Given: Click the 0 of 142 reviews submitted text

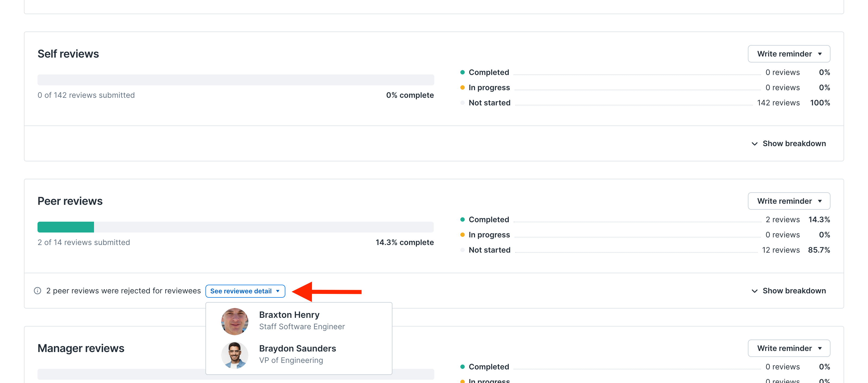Looking at the screenshot, I should click(x=86, y=95).
